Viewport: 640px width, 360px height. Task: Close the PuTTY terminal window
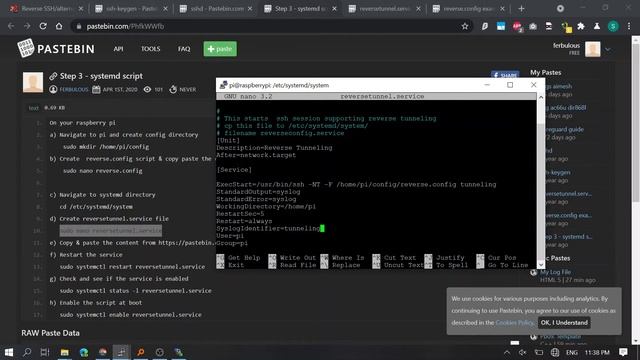[x=533, y=85]
